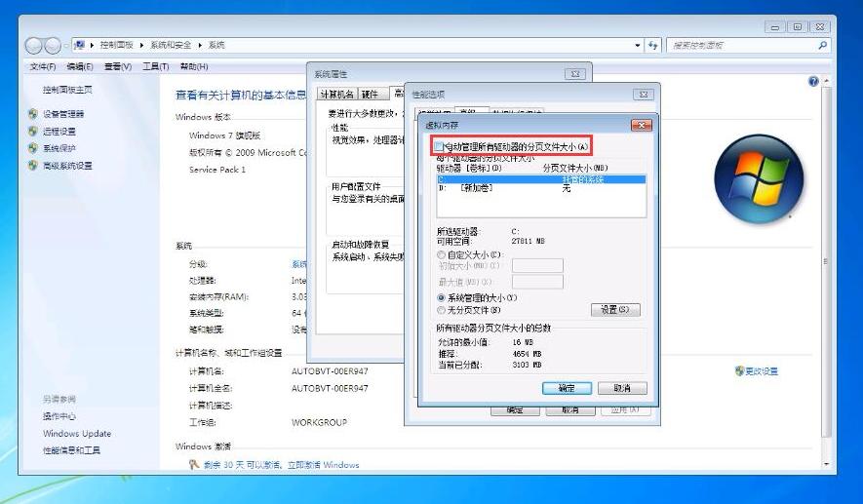863x504 pixels.
Task: Open the Windows Update link
Action: click(77, 433)
